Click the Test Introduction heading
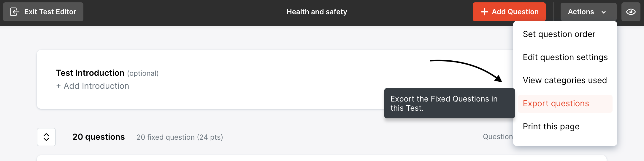 pos(90,73)
